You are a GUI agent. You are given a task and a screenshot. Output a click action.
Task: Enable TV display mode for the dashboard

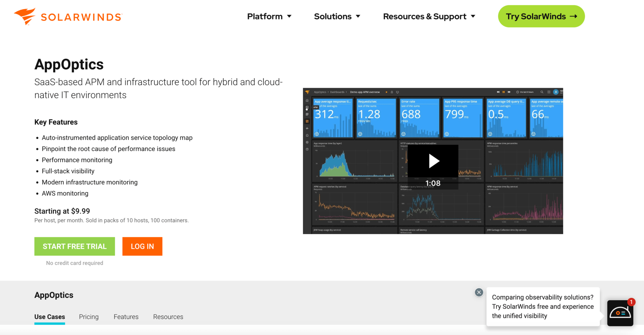click(x=397, y=92)
